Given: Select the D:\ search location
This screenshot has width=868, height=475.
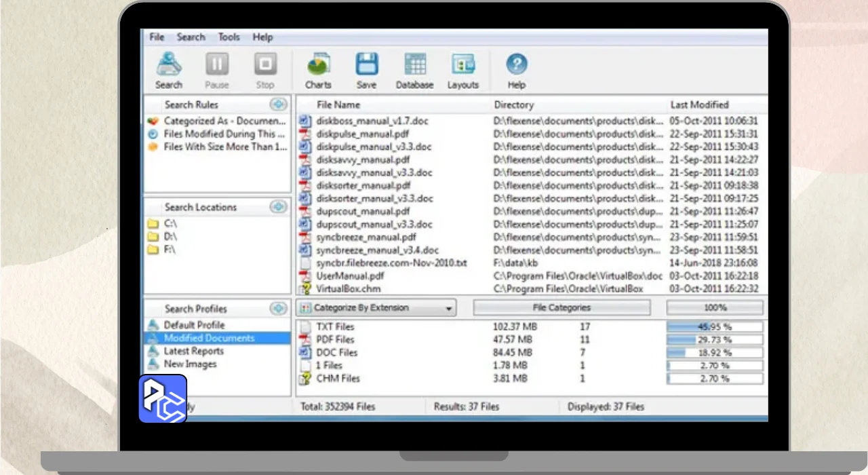Looking at the screenshot, I should coord(170,237).
